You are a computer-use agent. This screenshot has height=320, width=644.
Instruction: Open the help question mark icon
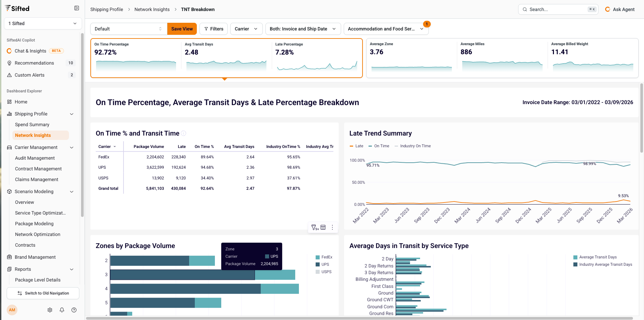point(74,310)
